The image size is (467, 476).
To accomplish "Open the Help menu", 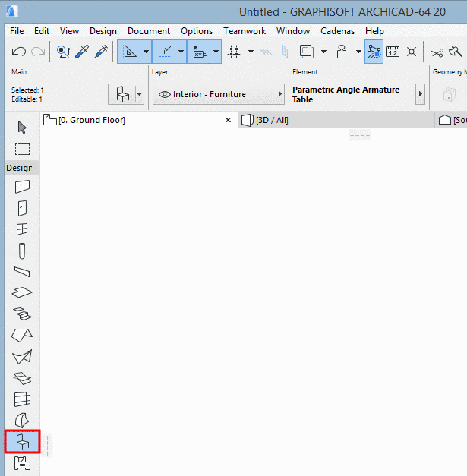I will coord(374,31).
